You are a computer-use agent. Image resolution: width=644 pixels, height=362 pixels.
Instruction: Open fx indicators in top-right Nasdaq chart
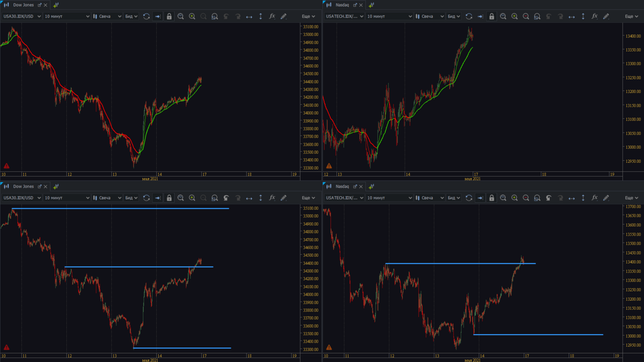[595, 16]
